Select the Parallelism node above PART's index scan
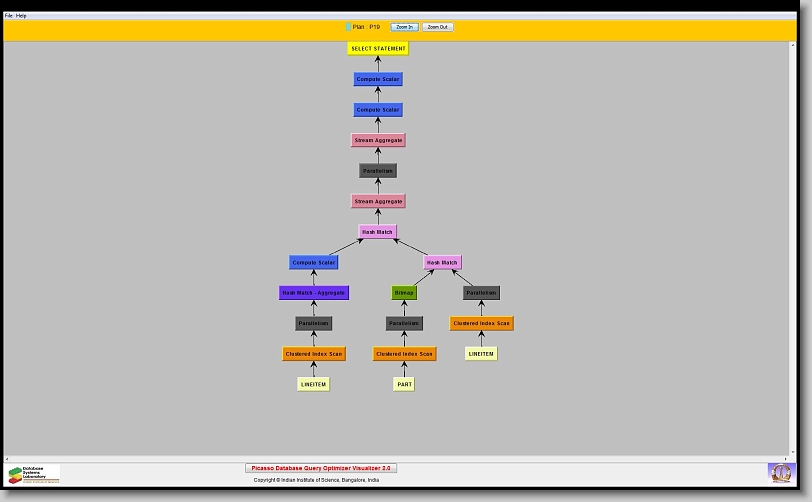 click(x=404, y=323)
